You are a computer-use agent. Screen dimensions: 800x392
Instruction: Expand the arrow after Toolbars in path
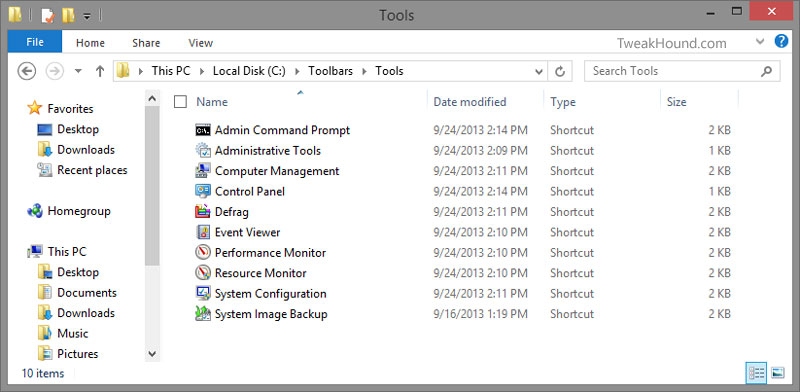[364, 71]
